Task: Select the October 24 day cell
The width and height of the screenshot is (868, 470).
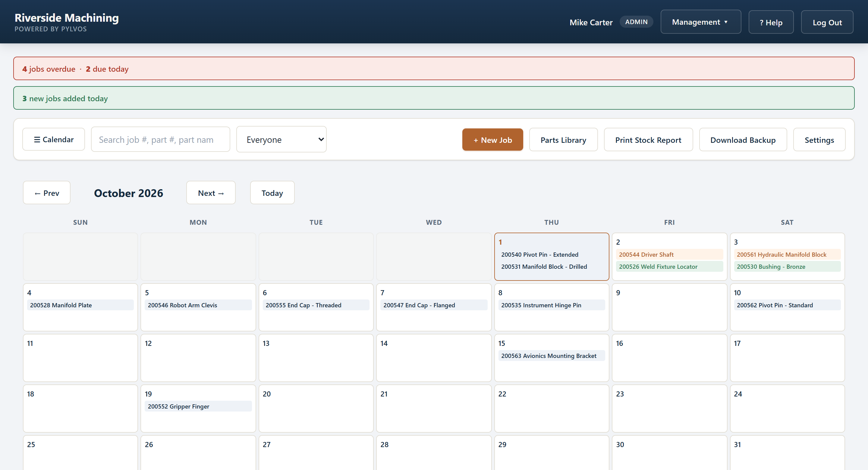Action: coord(787,408)
